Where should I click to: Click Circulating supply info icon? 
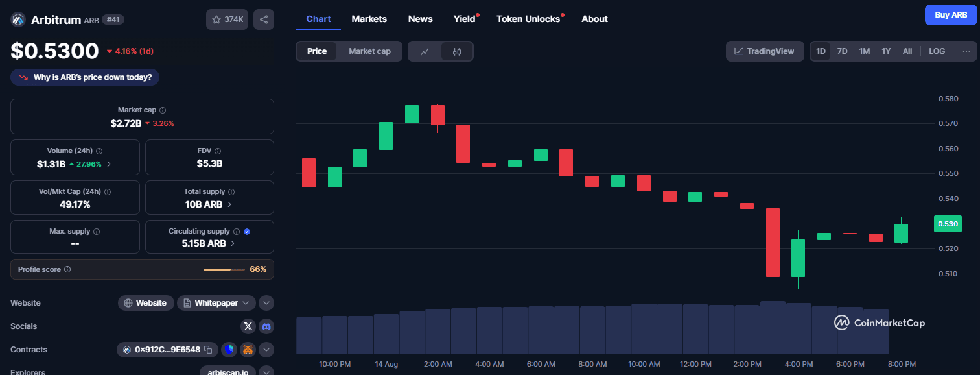(x=237, y=231)
